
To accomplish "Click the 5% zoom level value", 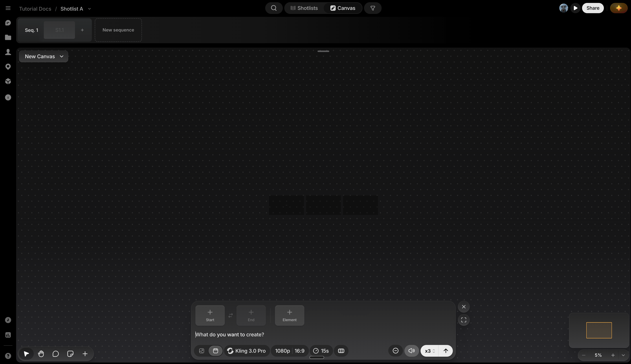I will (598, 355).
